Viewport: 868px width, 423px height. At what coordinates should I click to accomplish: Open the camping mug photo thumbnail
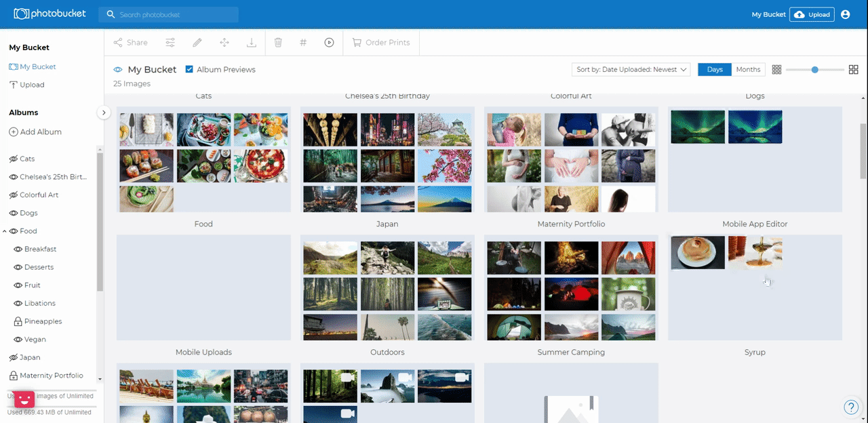click(x=628, y=294)
